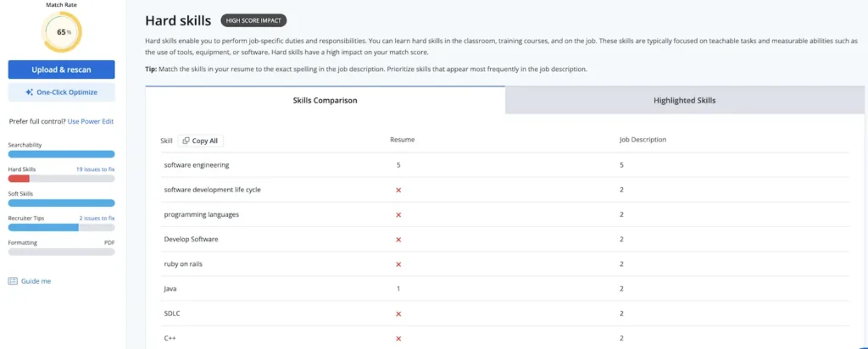Click the Job Description count for C++
This screenshot has width=868, height=349.
(x=621, y=339)
